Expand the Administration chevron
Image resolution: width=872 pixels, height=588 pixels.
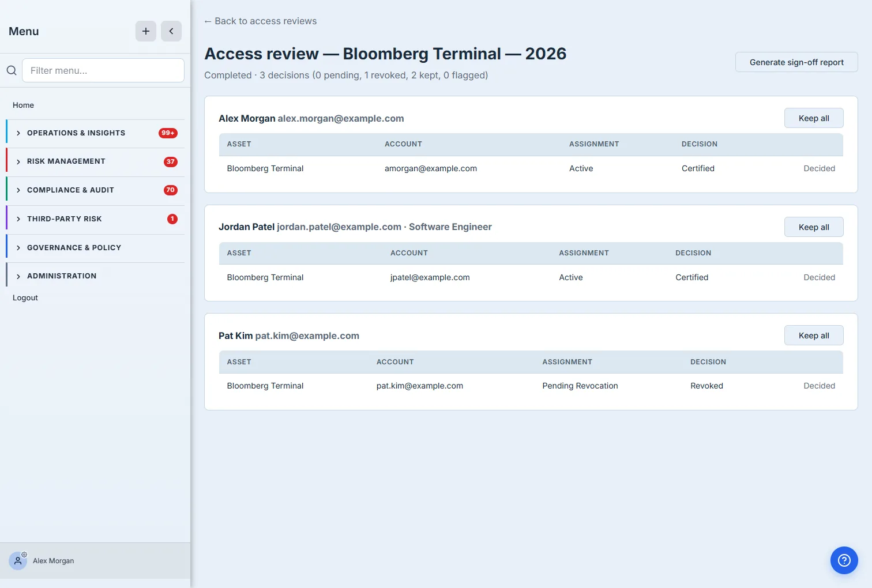coord(18,276)
